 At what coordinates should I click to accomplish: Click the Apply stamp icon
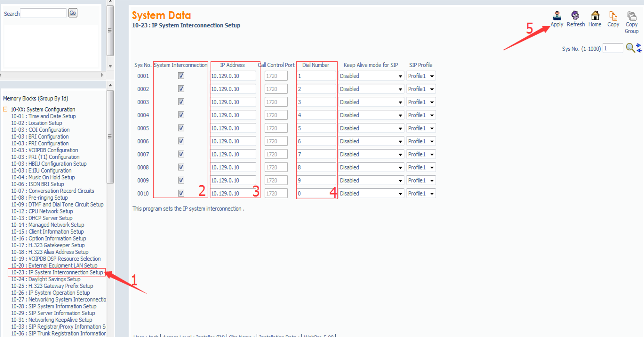pos(557,16)
